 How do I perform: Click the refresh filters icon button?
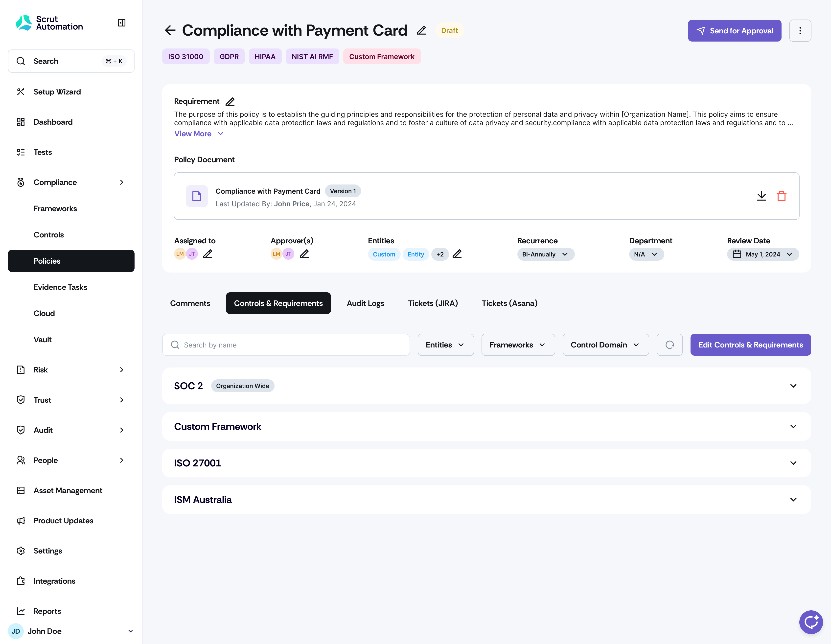tap(669, 345)
